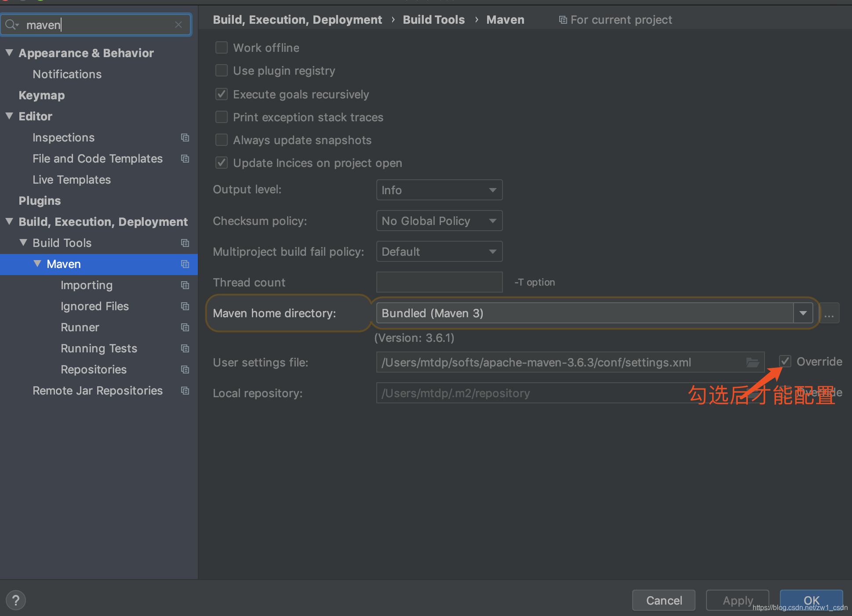Toggle the Override checkbox for User settings file

click(785, 361)
